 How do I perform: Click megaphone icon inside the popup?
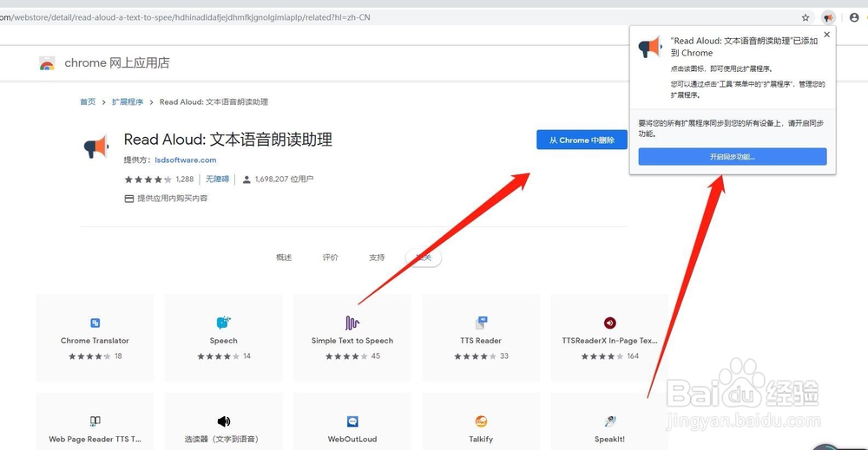(x=650, y=48)
